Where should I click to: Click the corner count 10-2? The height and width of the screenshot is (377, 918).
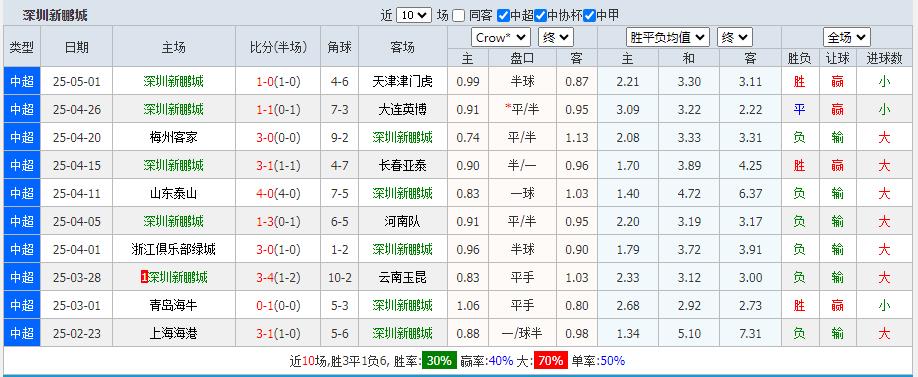click(340, 277)
